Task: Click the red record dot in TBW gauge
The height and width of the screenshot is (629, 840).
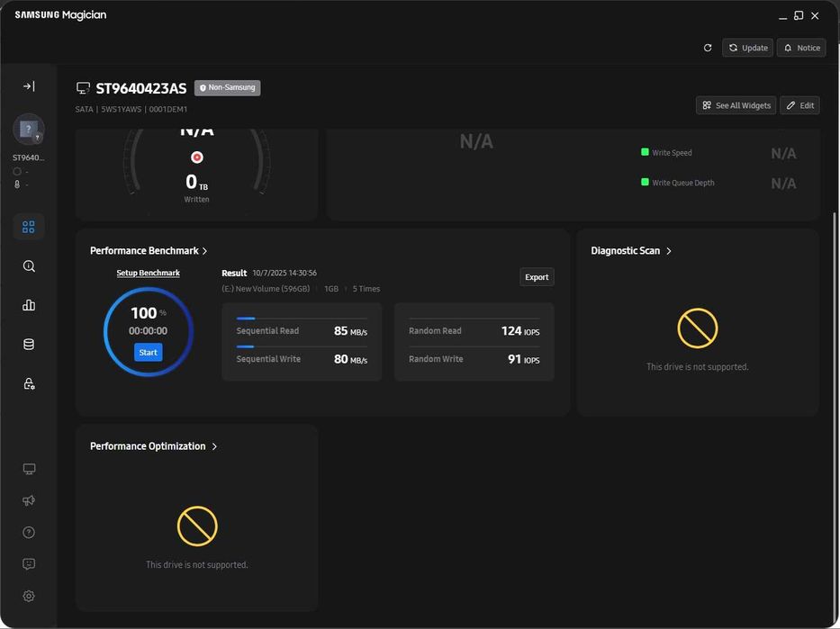Action: click(197, 157)
